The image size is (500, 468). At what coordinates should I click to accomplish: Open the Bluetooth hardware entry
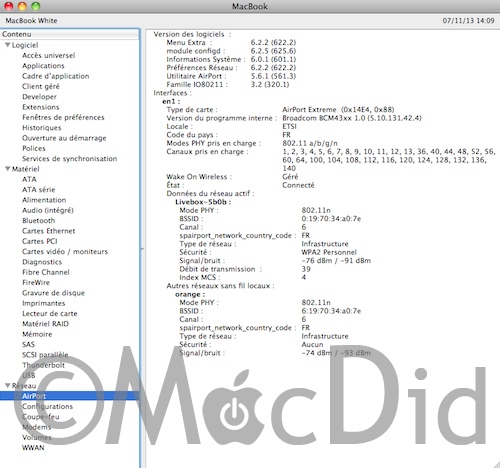point(38,221)
